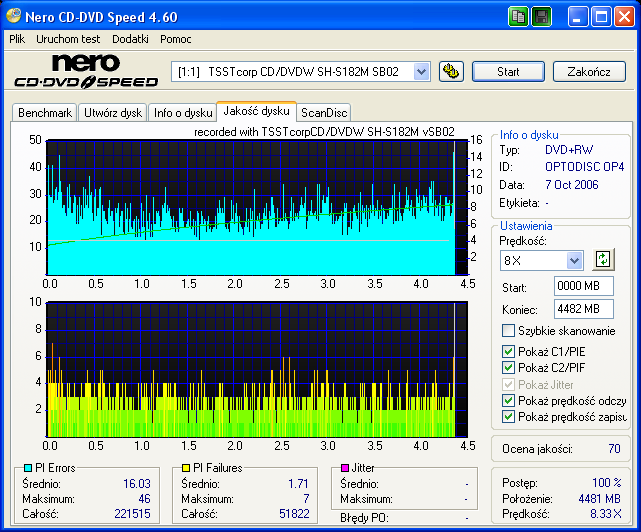The height and width of the screenshot is (532, 641).
Task: Click PI Errors Średnio value 16.03
Action: (137, 484)
